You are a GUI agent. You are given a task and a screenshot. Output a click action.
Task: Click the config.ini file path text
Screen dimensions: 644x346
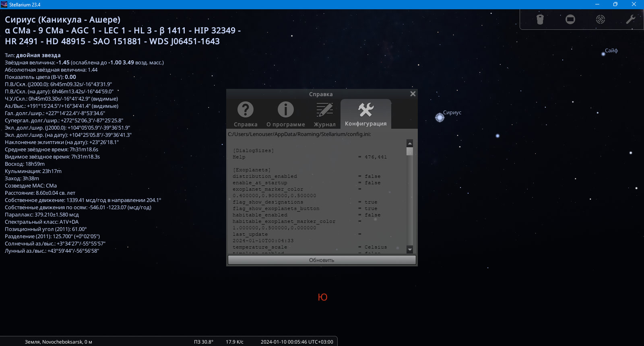tap(299, 134)
